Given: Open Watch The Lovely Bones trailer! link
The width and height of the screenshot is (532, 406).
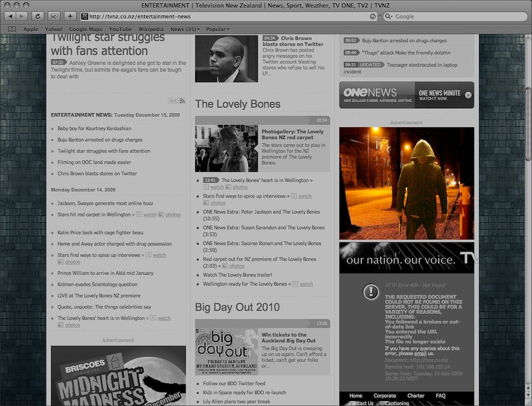Looking at the screenshot, I should 238,275.
